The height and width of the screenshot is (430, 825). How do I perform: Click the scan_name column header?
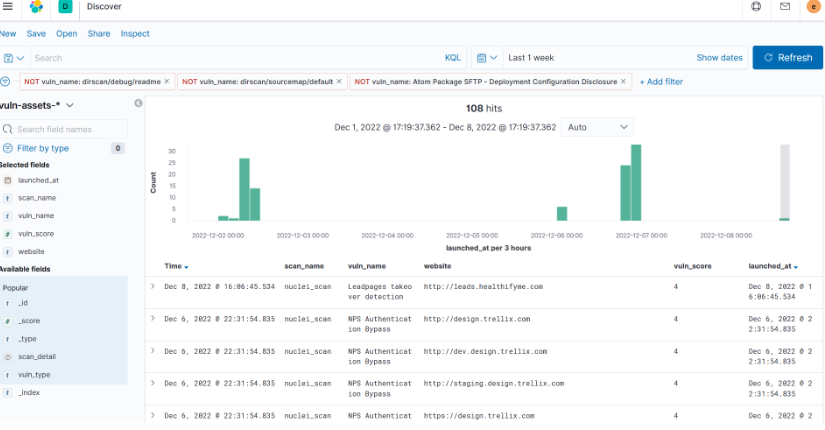[x=304, y=266]
